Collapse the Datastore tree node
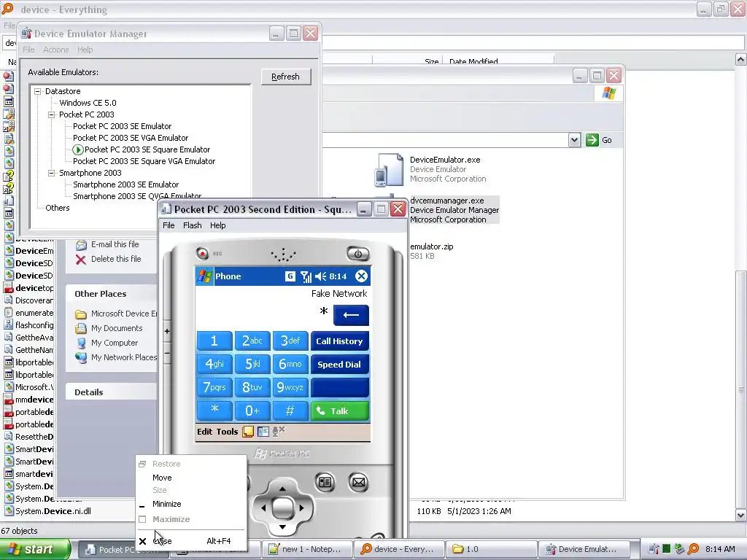747x560 pixels. [x=38, y=91]
